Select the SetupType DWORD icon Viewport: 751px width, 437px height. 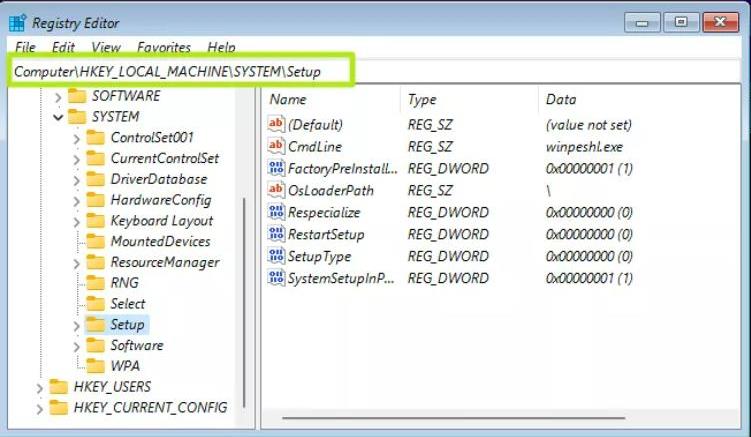276,256
